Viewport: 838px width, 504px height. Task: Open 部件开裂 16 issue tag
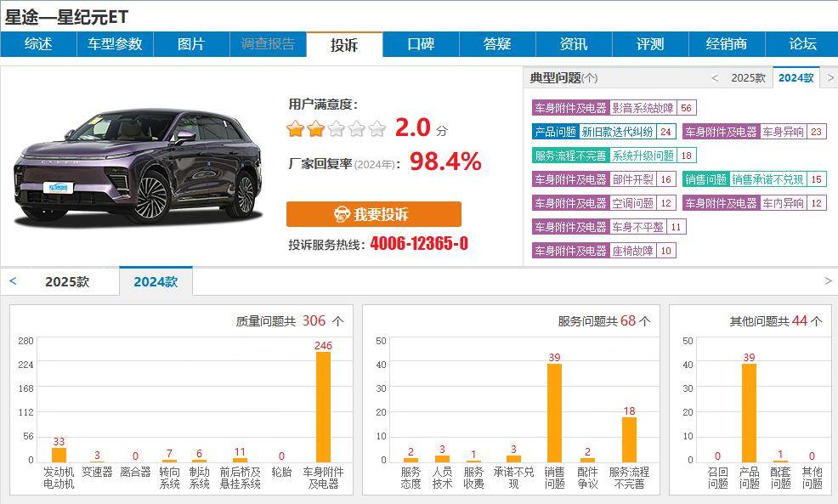[x=604, y=179]
